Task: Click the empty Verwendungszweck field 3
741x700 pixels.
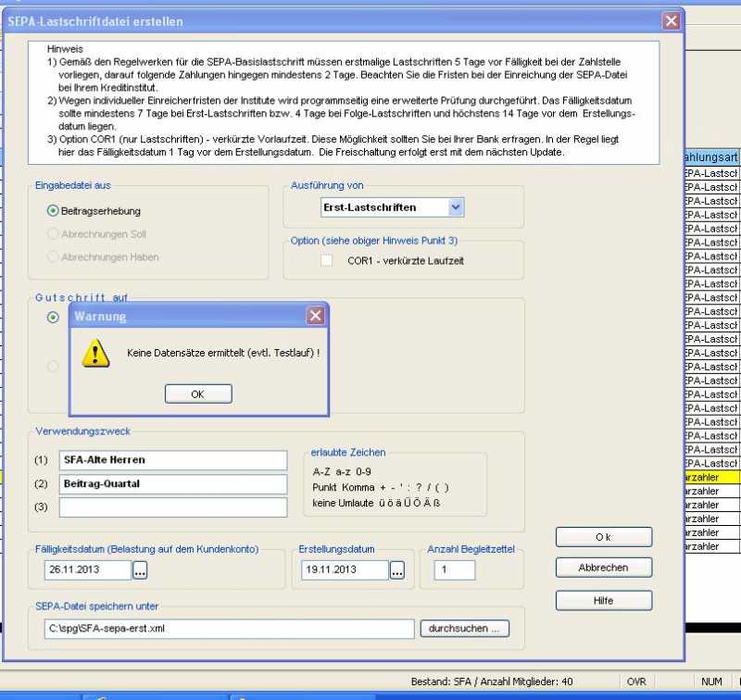Action: (173, 507)
